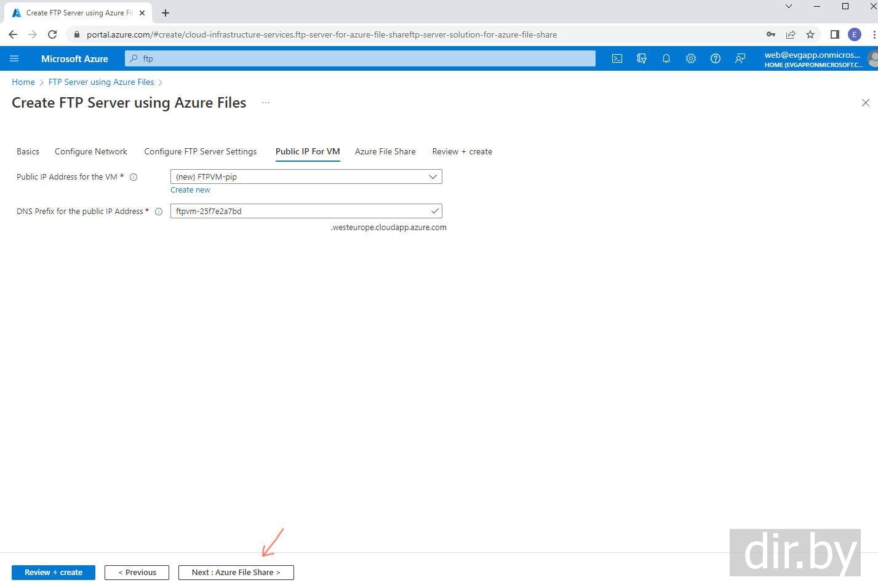The width and height of the screenshot is (878, 588).
Task: Click the blue Review + create button
Action: tap(54, 572)
